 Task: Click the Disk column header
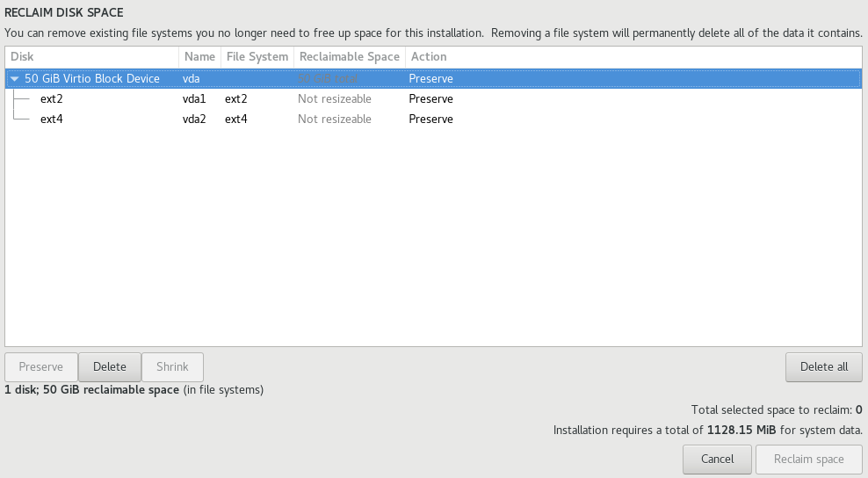[91, 56]
